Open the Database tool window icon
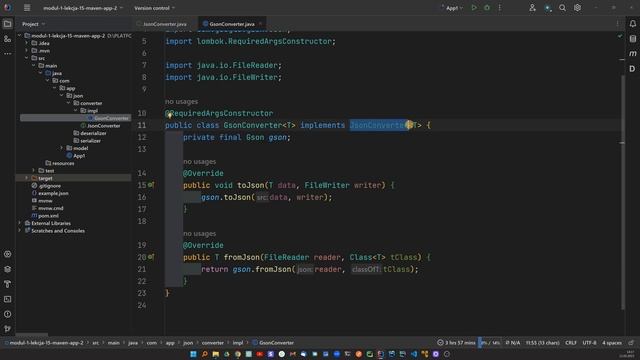This screenshot has height=360, width=640. point(632,39)
